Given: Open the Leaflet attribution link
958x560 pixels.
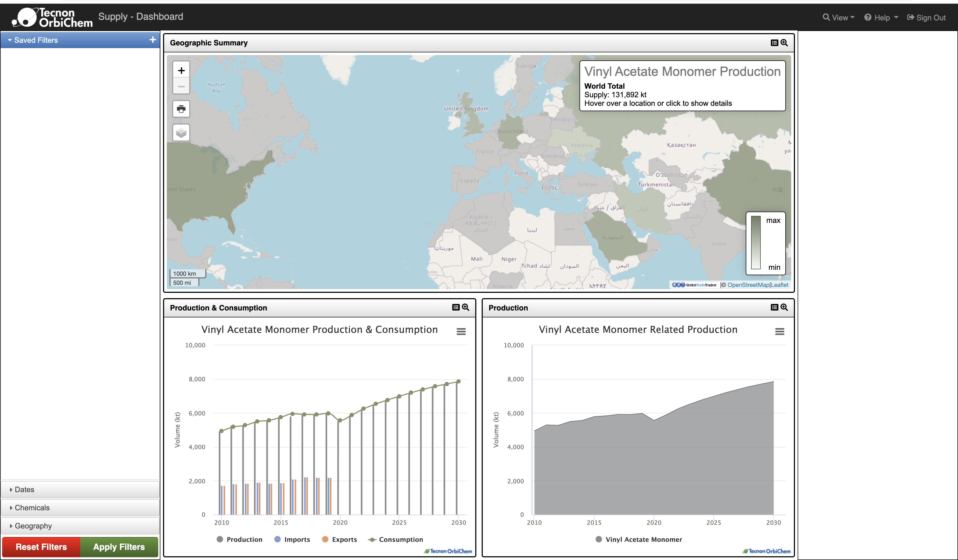Looking at the screenshot, I should pos(779,285).
